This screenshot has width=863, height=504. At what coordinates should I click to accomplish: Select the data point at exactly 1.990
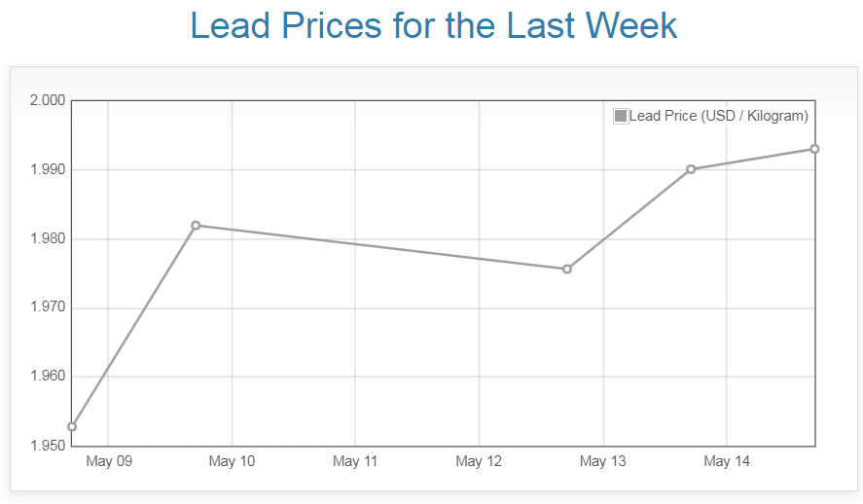tap(691, 169)
